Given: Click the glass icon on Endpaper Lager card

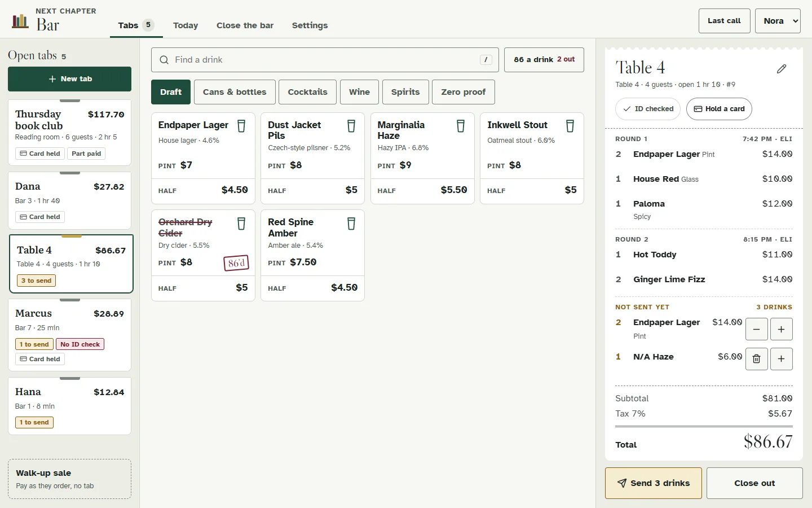Looking at the screenshot, I should [x=241, y=126].
